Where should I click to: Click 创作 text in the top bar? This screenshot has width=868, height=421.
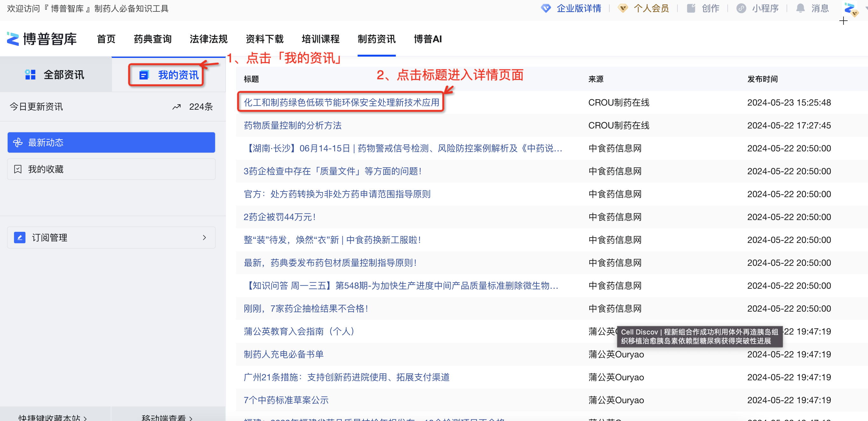tap(710, 8)
